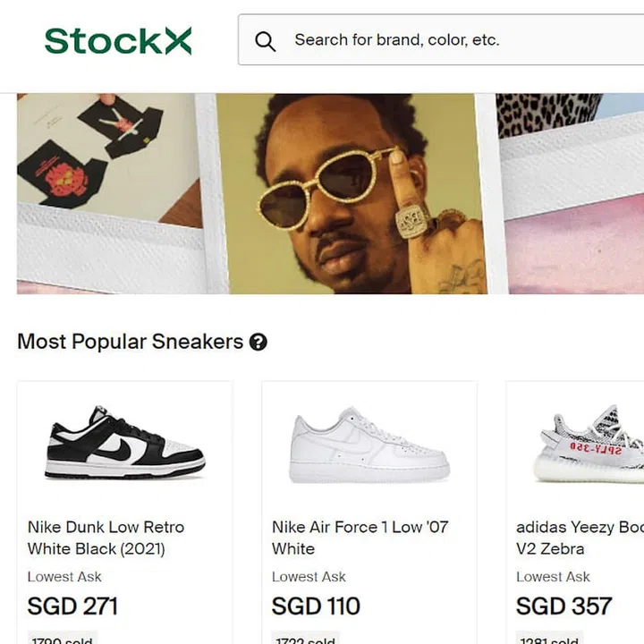Click the SGD 110 price
This screenshot has width=644, height=644.
[316, 606]
